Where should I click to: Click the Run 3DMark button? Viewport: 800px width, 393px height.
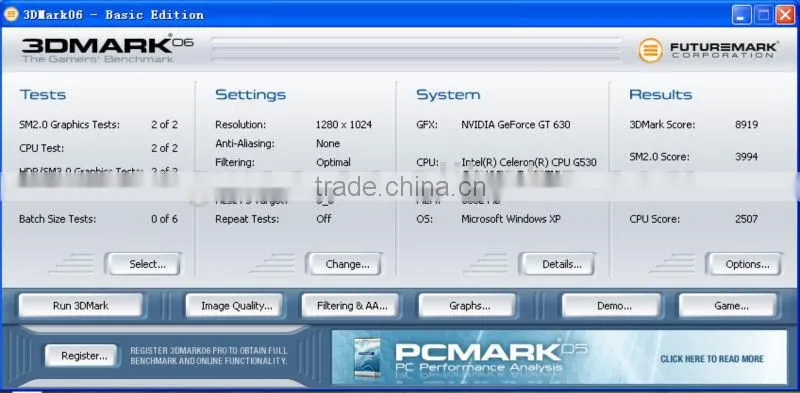coord(81,306)
